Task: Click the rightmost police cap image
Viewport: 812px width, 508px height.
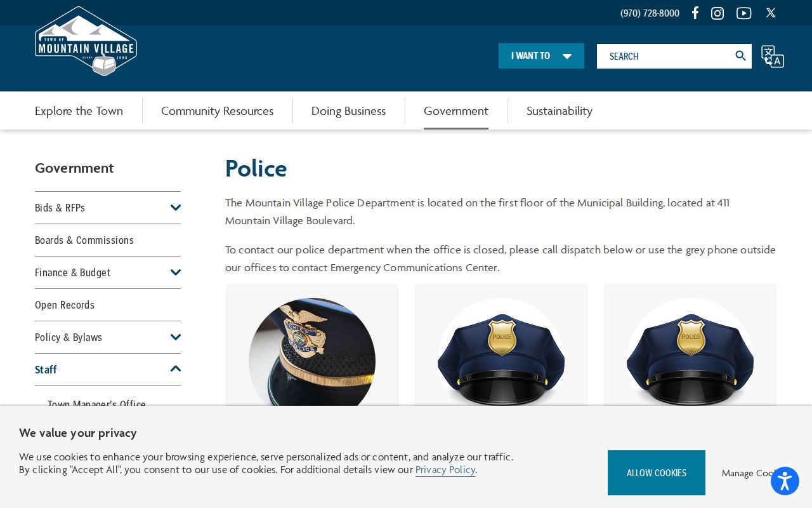Action: [690, 352]
